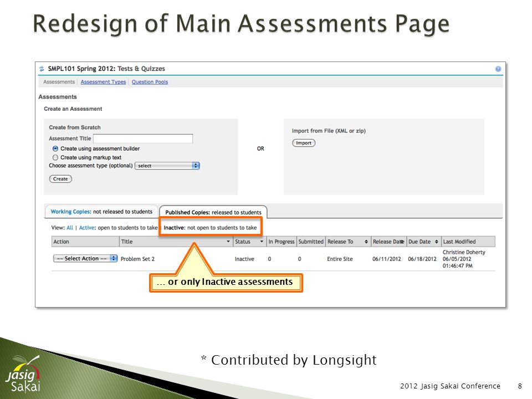Sort by the Due Date arrows icon

pos(436,242)
